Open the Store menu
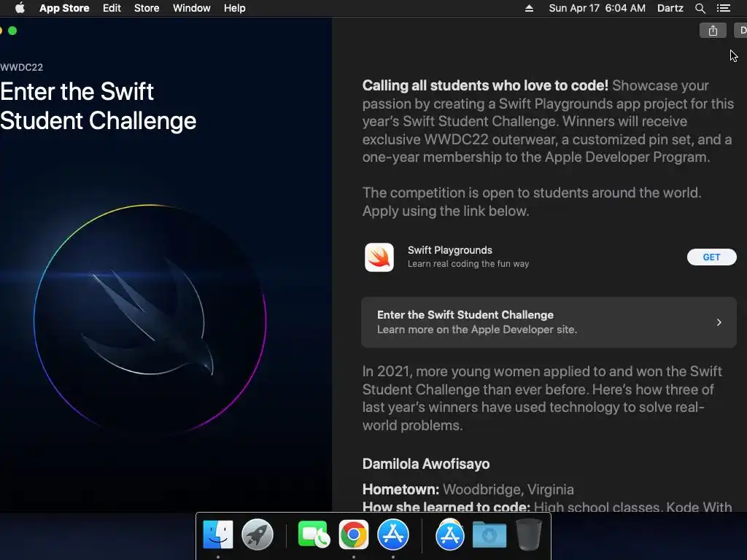747x560 pixels. pos(147,8)
